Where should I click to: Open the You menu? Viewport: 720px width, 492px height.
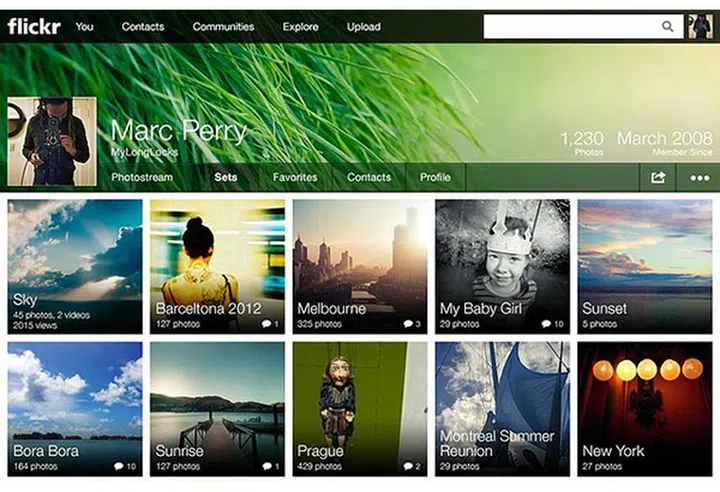[84, 27]
